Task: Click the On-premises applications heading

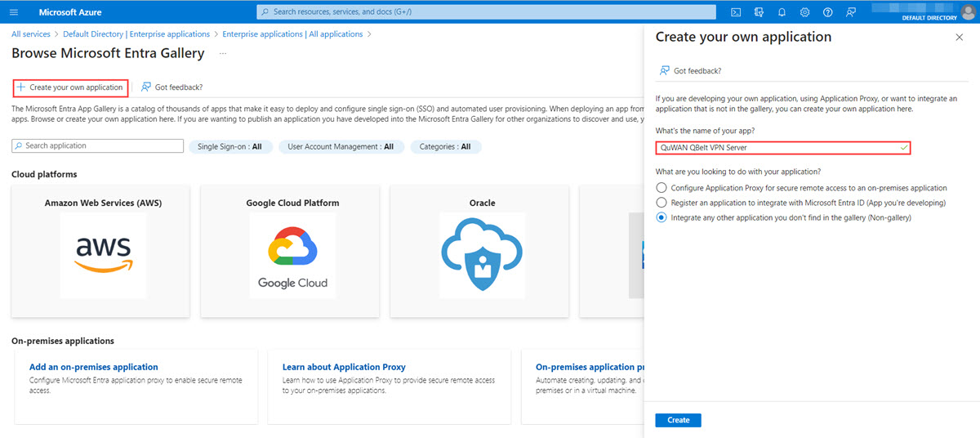Action: (x=63, y=341)
